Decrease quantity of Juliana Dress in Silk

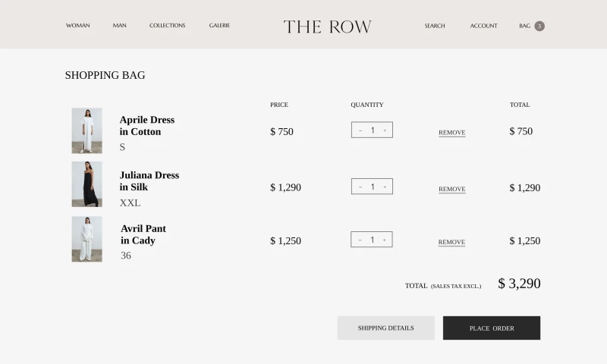click(x=360, y=187)
